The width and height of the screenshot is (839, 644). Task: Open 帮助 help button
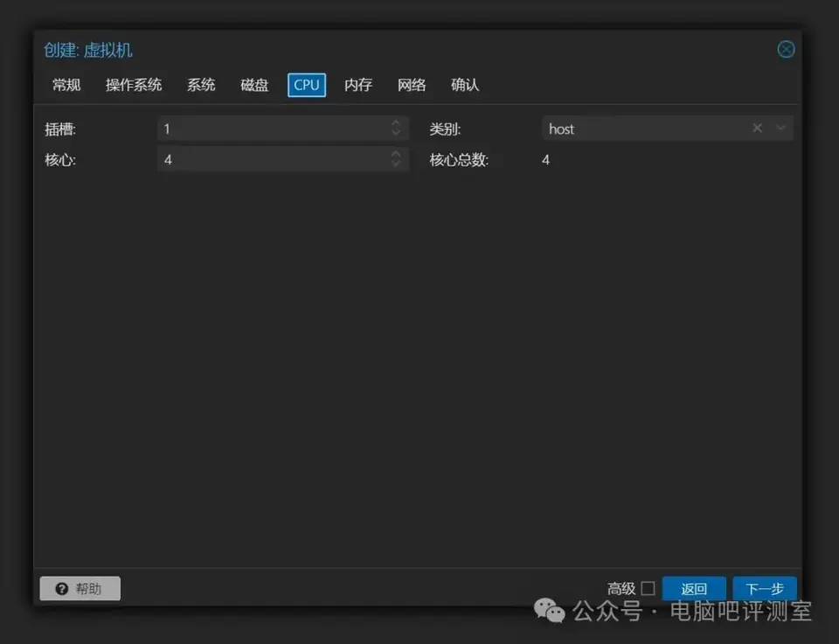pos(80,588)
